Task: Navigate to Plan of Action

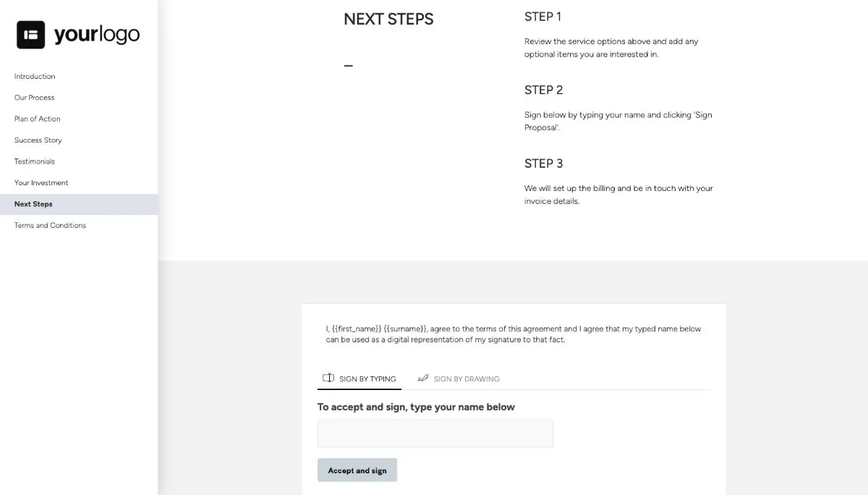Action: [x=36, y=119]
